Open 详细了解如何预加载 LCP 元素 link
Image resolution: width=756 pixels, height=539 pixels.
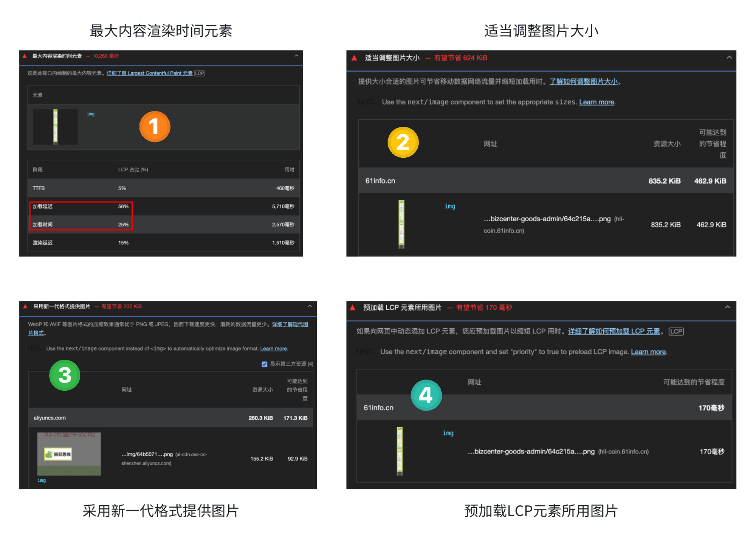pyautogui.click(x=613, y=331)
